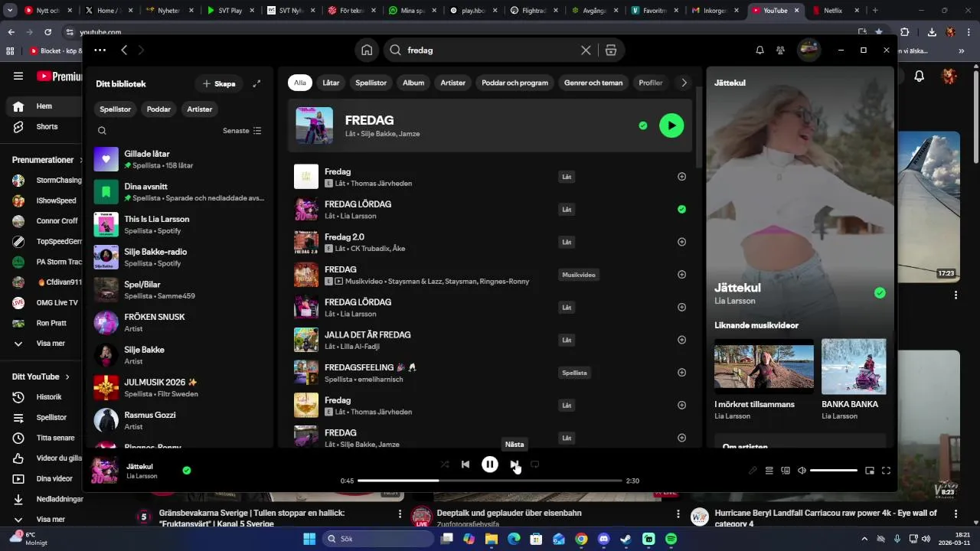
Task: Click the 'Skapa' button in library
Action: [x=219, y=83]
